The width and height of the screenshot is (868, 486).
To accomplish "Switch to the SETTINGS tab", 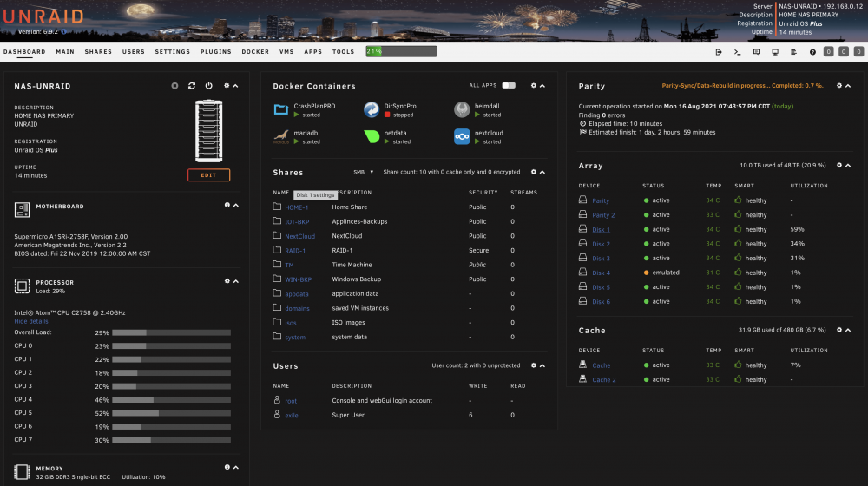I will click(172, 51).
